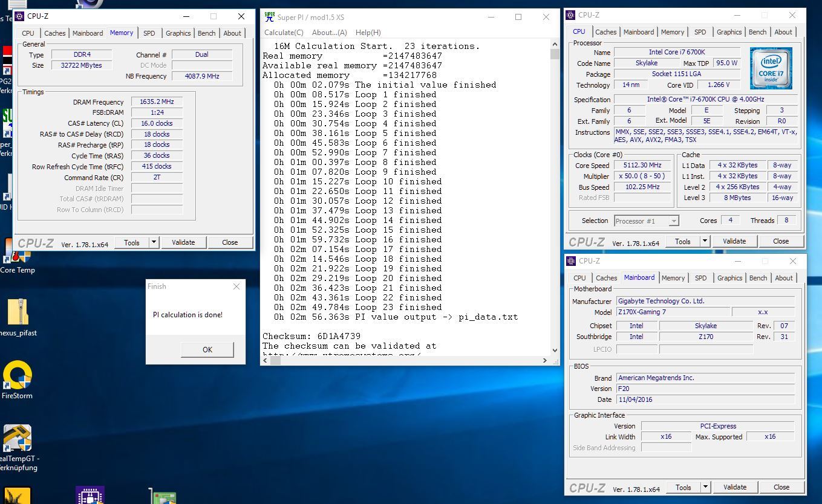Image resolution: width=822 pixels, height=504 pixels.
Task: Click Super PI vertical scrollbar down arrow
Action: click(555, 350)
